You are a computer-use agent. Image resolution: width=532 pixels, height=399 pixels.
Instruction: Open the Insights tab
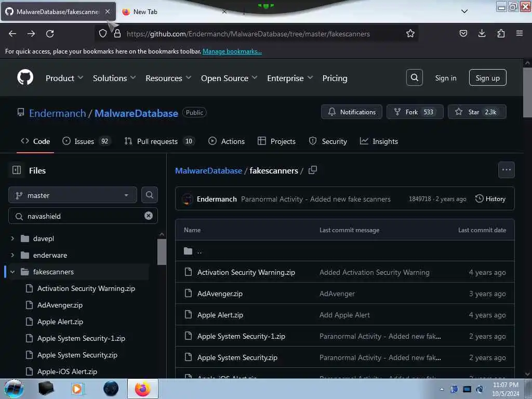tap(379, 141)
